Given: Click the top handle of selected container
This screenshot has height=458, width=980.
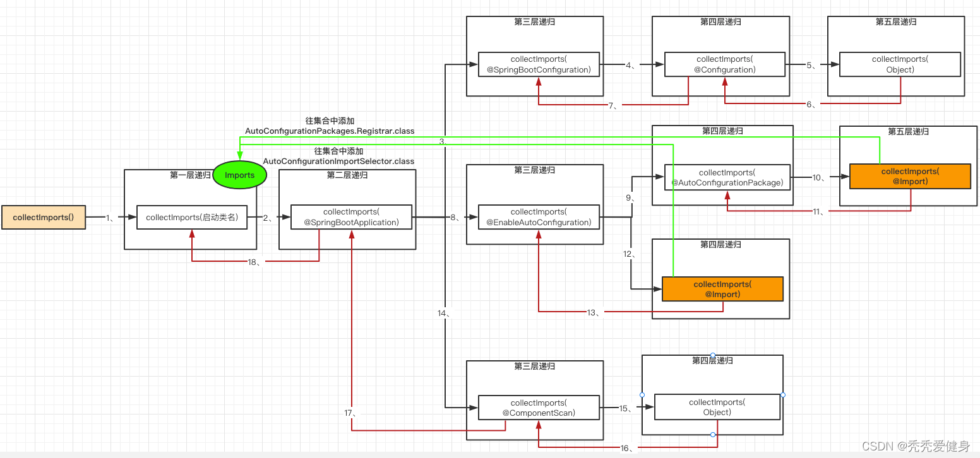Looking at the screenshot, I should click(x=713, y=355).
